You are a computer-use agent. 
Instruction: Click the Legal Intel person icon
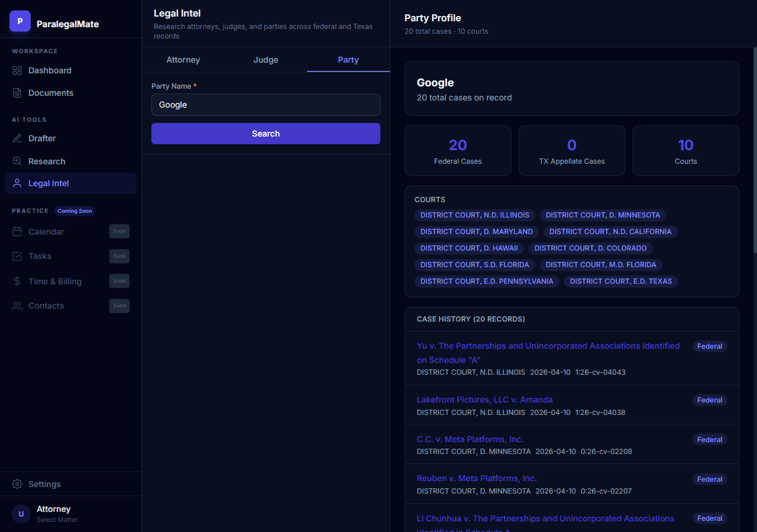[17, 183]
